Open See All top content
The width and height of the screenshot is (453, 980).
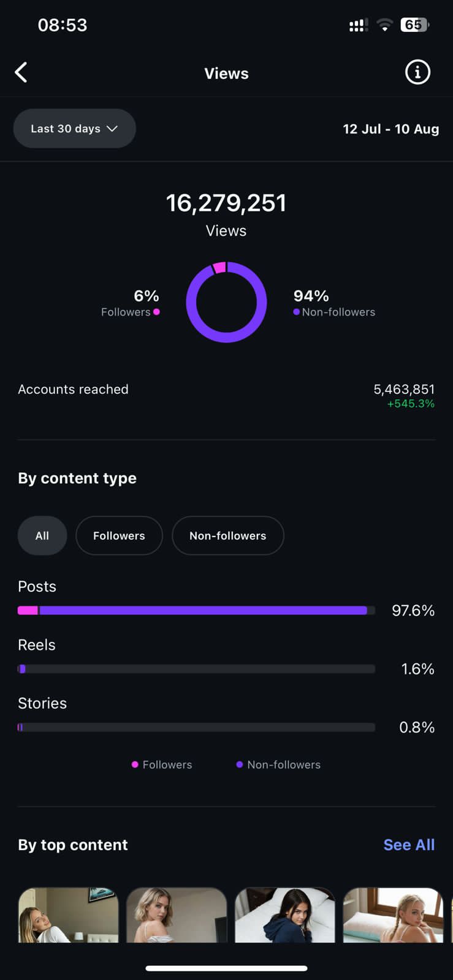coord(409,845)
